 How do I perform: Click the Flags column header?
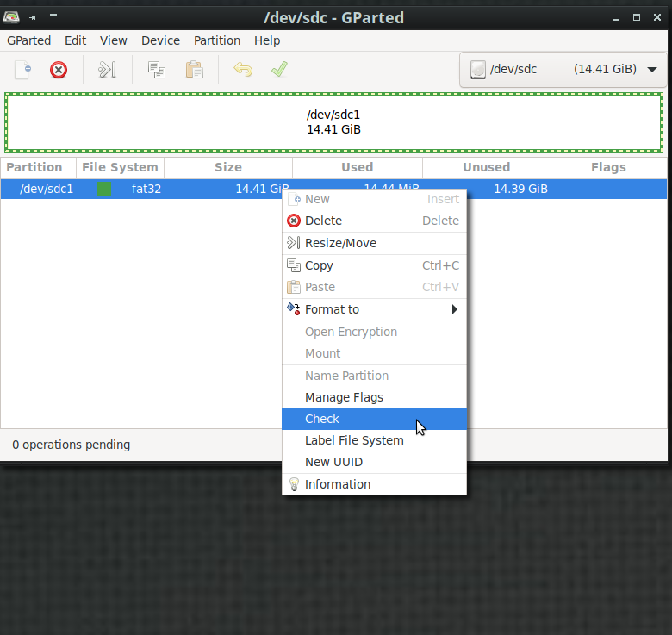[x=608, y=167]
